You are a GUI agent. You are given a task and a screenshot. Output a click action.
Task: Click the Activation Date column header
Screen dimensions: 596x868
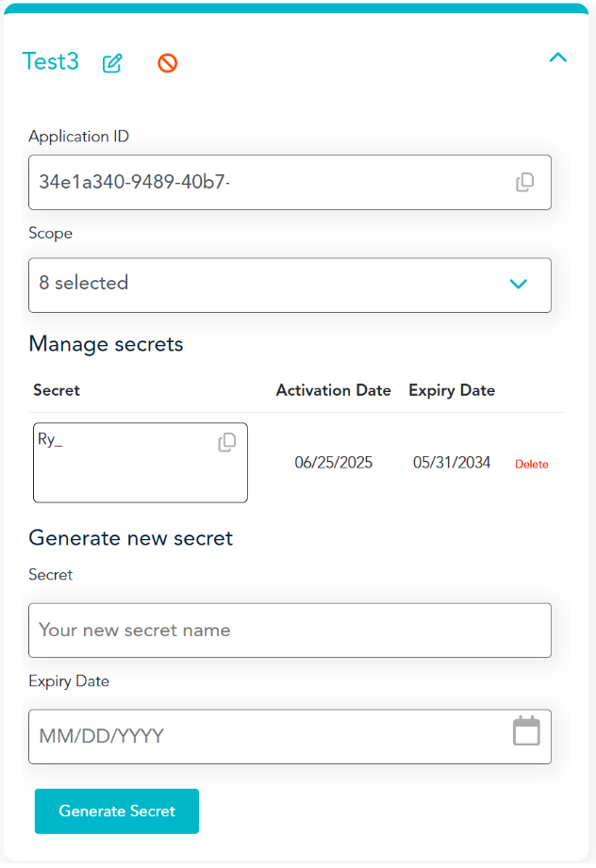coord(333,390)
